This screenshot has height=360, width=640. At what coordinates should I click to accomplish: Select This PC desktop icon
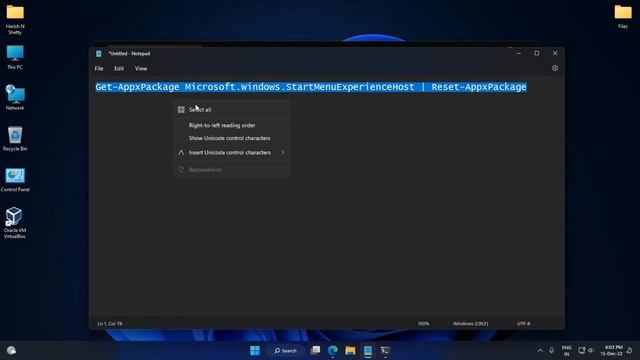(x=15, y=58)
